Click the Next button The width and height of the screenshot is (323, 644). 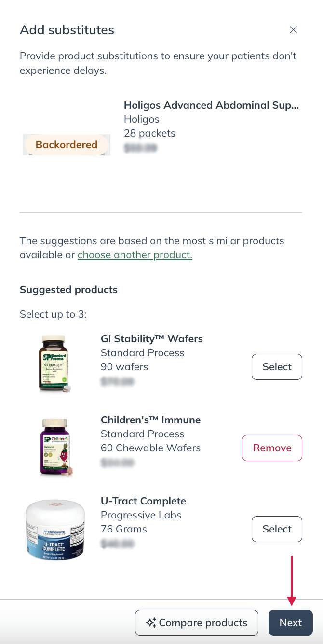[291, 622]
